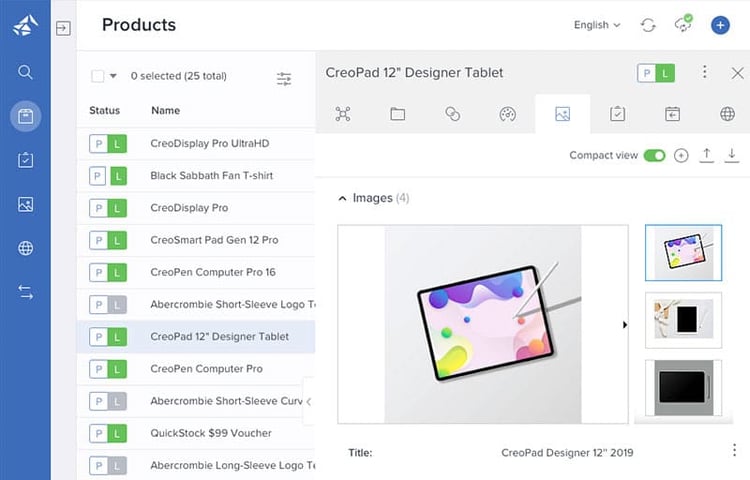Open the selection dropdown arrow next to checkbox
This screenshot has width=750, height=480.
coord(113,76)
